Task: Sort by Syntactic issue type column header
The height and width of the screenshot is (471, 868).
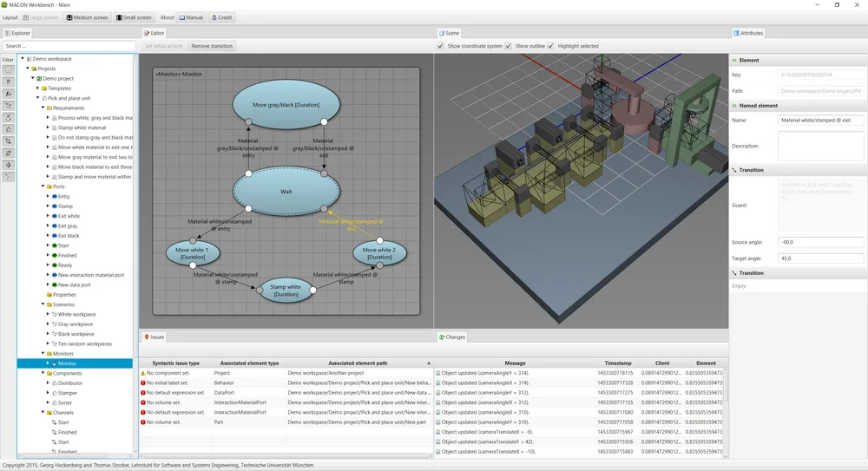Action: click(x=176, y=363)
